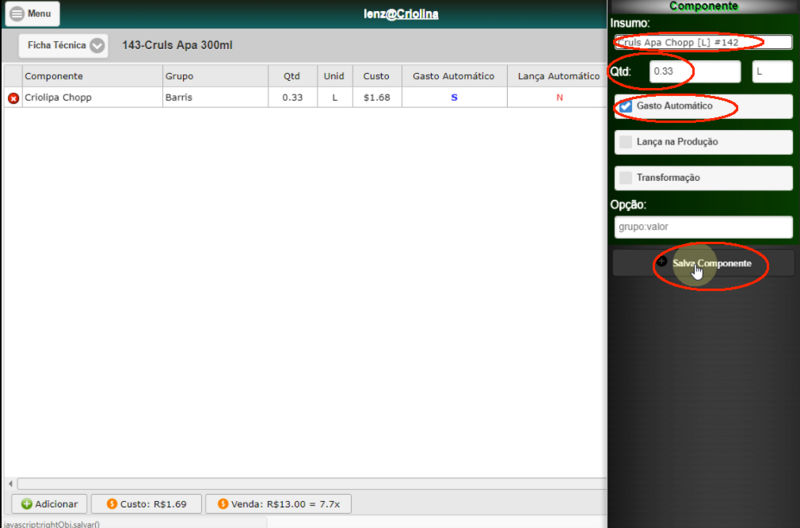Click the Insumo input field
The image size is (800, 528).
703,42
